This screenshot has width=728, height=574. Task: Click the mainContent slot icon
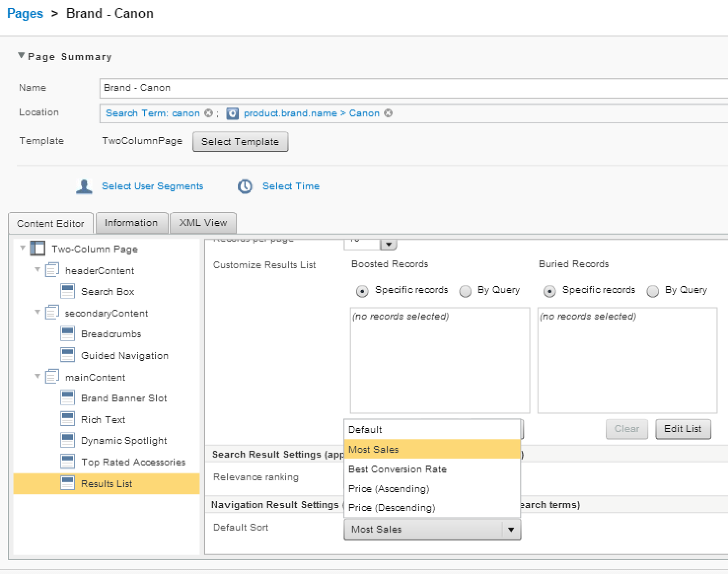pos(52,377)
